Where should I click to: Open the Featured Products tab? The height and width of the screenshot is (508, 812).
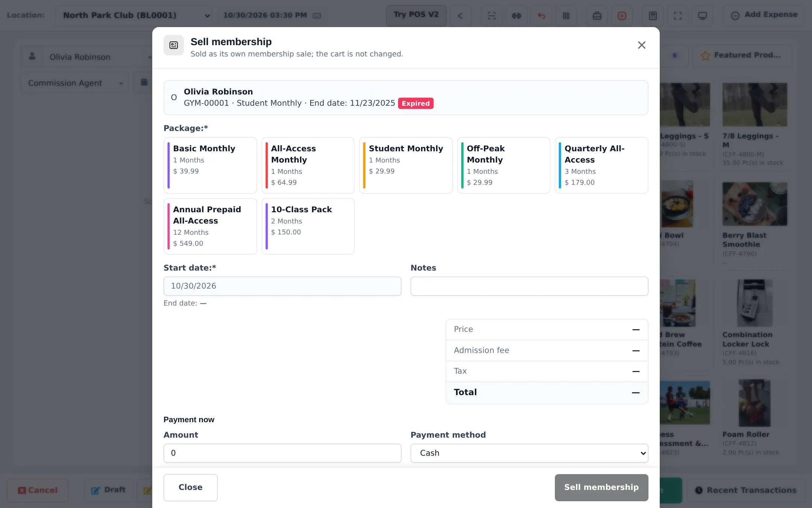[x=742, y=55]
